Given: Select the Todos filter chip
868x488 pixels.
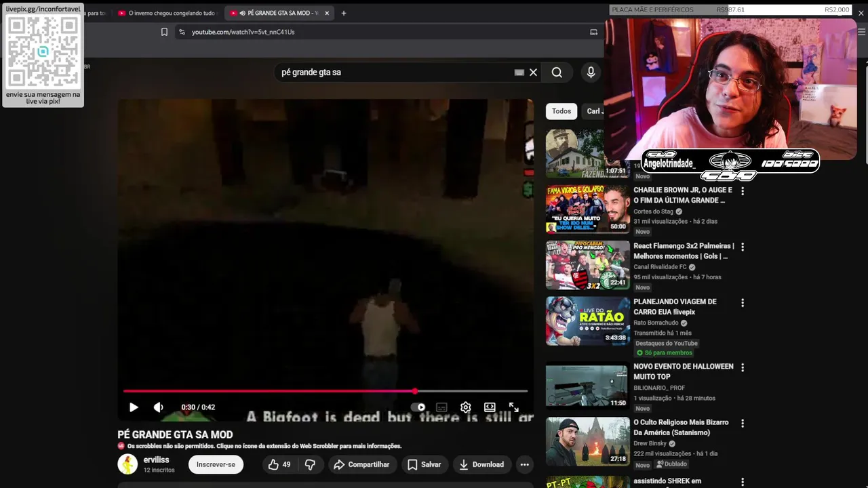Looking at the screenshot, I should 561,111.
